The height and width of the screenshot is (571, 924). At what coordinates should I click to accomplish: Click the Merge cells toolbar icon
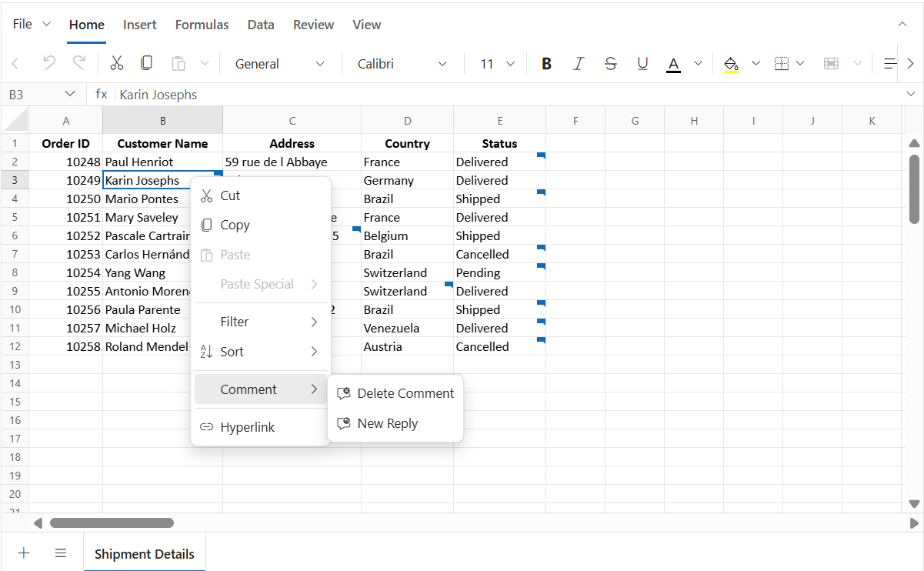coord(831,64)
